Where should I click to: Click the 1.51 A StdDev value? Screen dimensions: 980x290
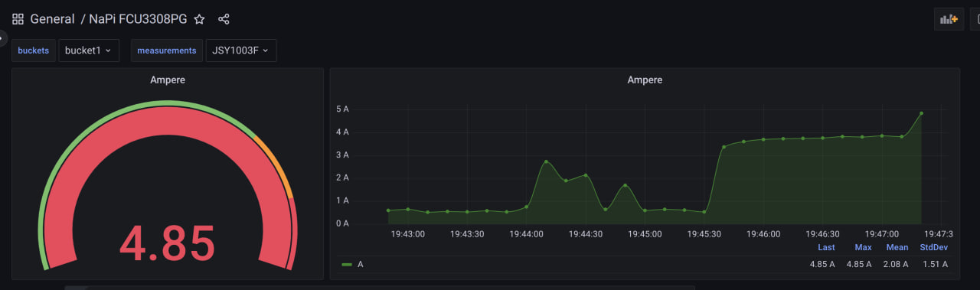[x=935, y=264]
